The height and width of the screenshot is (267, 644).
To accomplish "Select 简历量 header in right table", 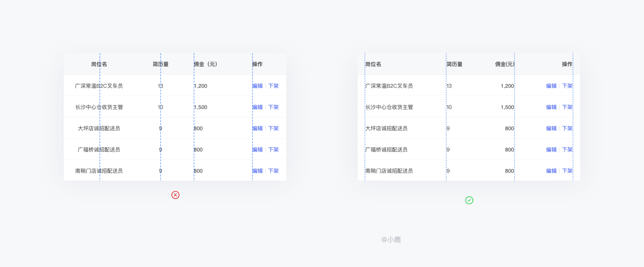I will click(454, 64).
